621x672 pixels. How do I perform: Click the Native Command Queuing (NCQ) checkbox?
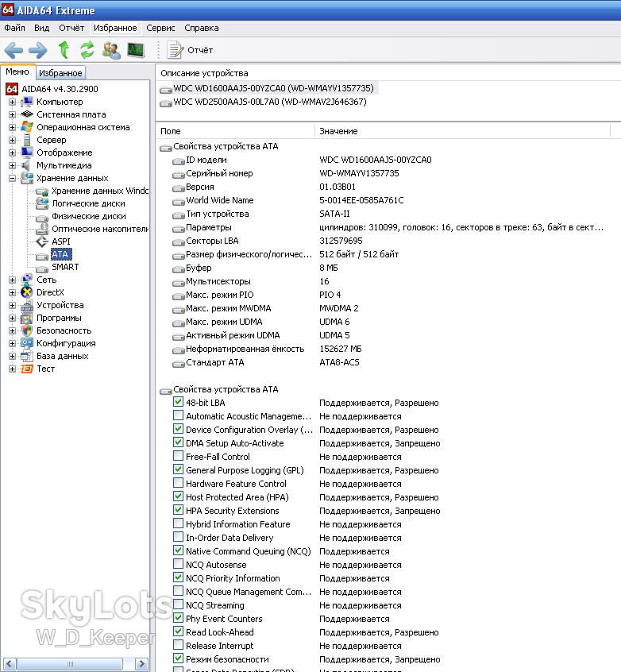(x=179, y=550)
